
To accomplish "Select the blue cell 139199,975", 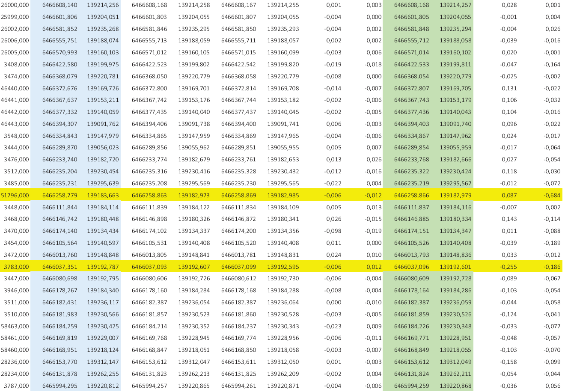I will click(103, 65).
